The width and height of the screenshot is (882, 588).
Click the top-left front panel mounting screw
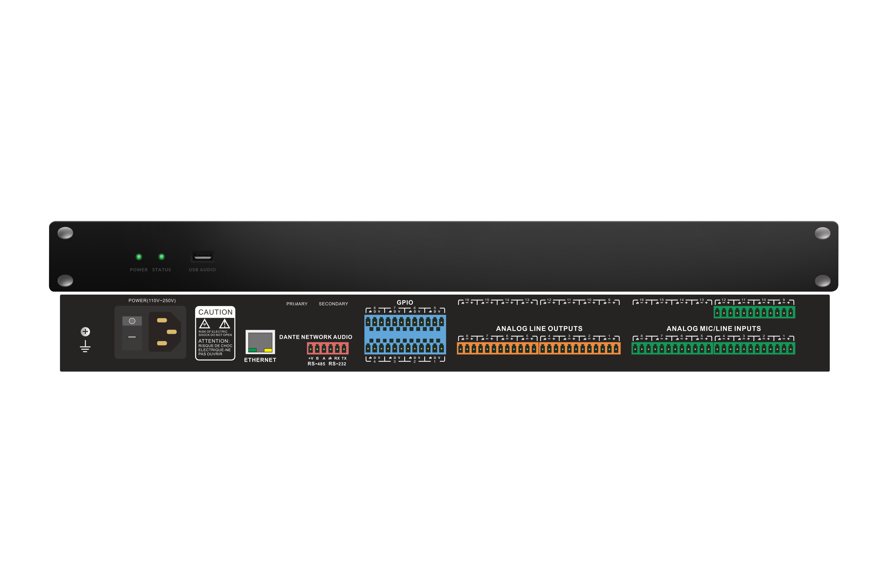click(x=65, y=233)
